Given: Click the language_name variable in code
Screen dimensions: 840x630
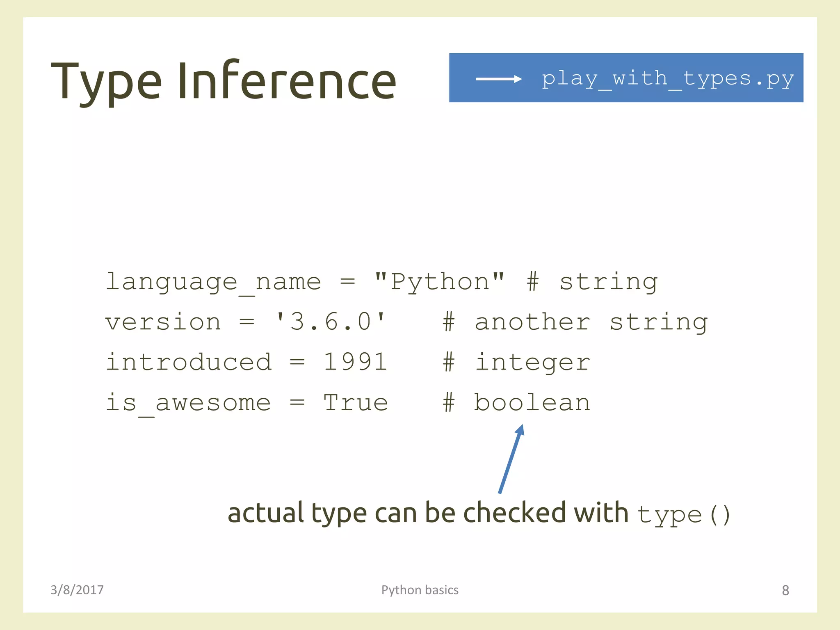Looking at the screenshot, I should [213, 282].
